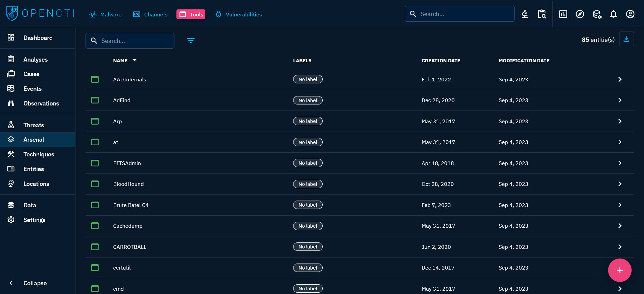Switch to the Malware tab
Image resolution: width=644 pixels, height=294 pixels.
click(105, 14)
